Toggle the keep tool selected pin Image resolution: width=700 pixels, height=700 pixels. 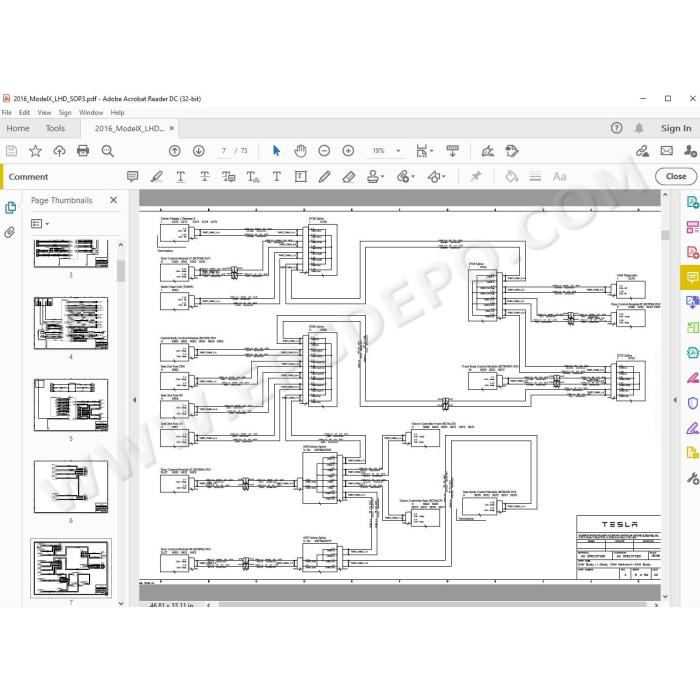coord(476,176)
